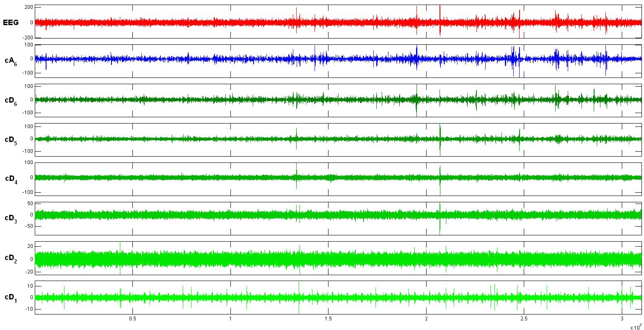Click the 10 tick on cD1 axis
This screenshot has height=330, width=644.
coord(30,286)
